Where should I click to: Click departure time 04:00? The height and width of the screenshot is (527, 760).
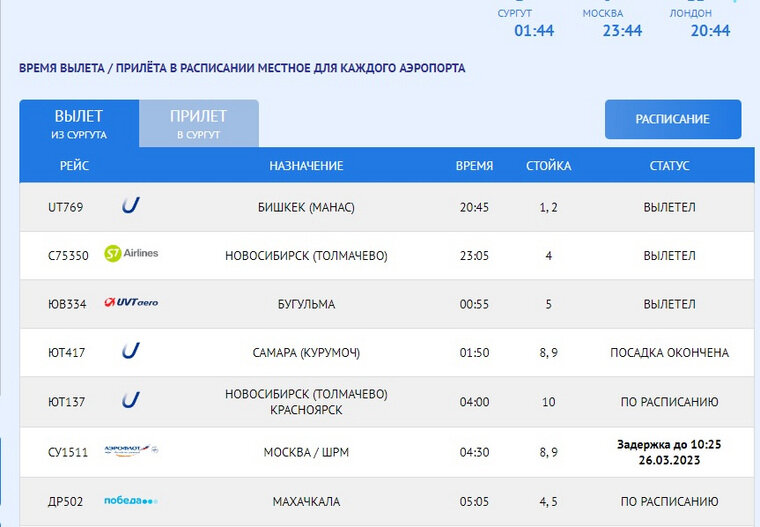[474, 402]
